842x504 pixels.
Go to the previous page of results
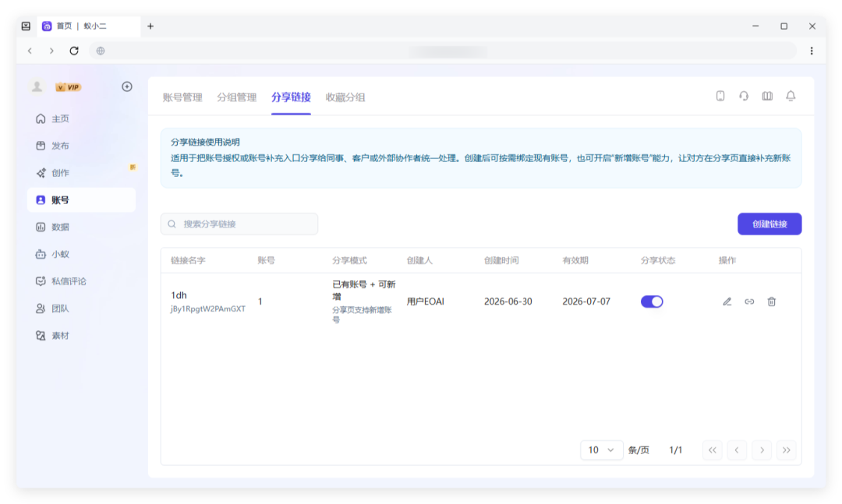tap(737, 449)
